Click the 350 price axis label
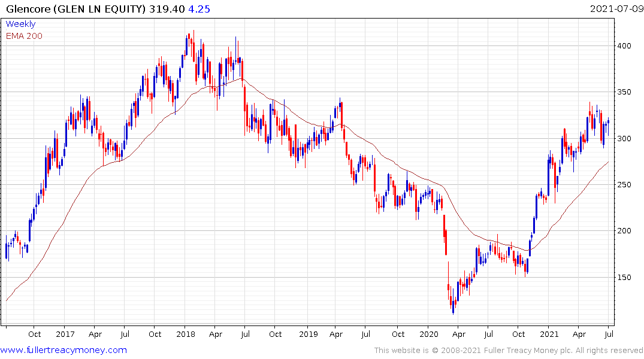The height and width of the screenshot is (359, 644). click(x=624, y=92)
